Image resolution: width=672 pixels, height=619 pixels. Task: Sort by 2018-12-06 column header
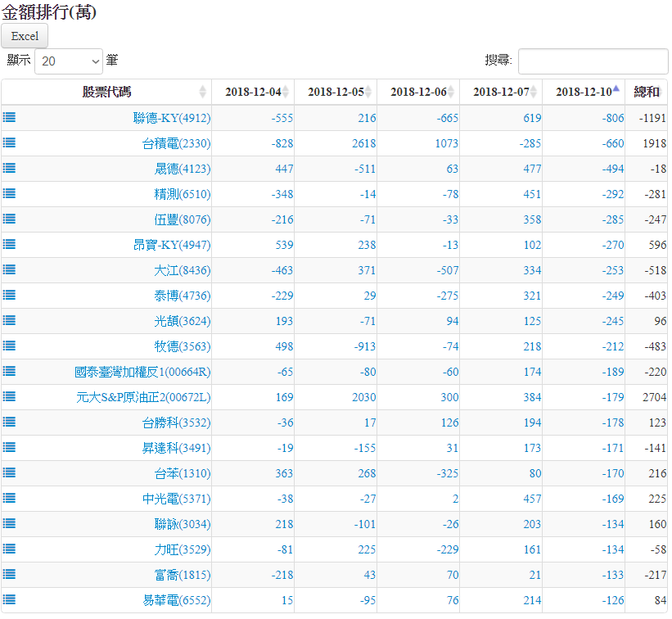(418, 92)
